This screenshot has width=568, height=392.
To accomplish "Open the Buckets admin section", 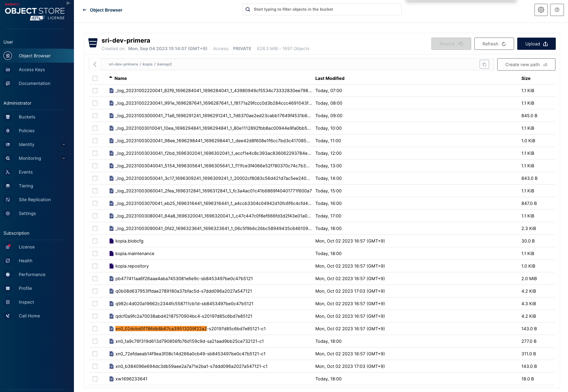I will tap(27, 117).
